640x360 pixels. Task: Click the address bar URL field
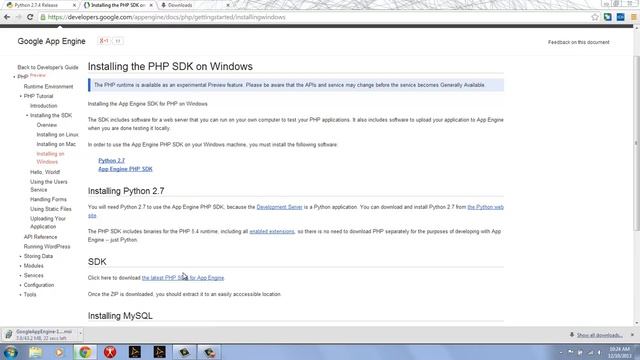318,17
